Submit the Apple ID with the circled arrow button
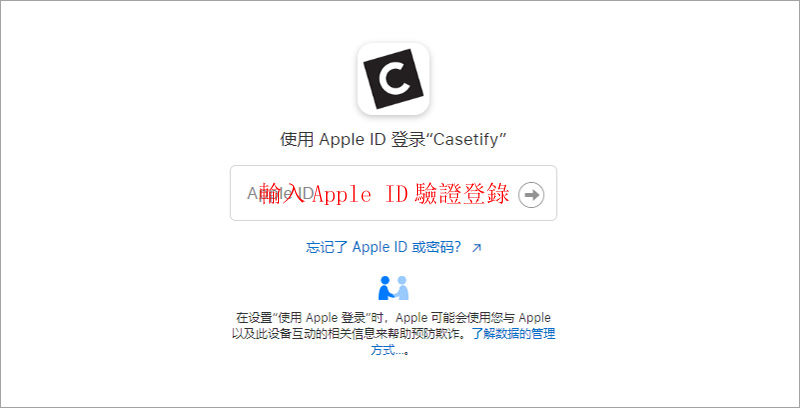 click(x=531, y=195)
